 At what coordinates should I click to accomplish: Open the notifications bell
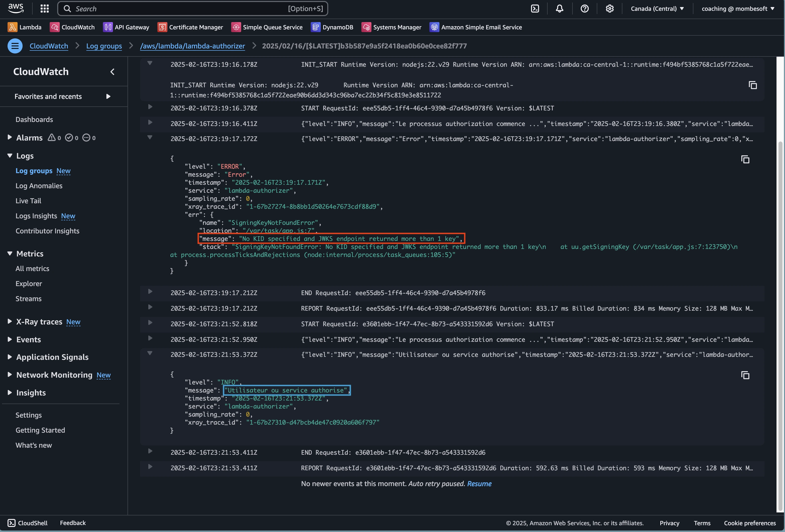point(560,9)
